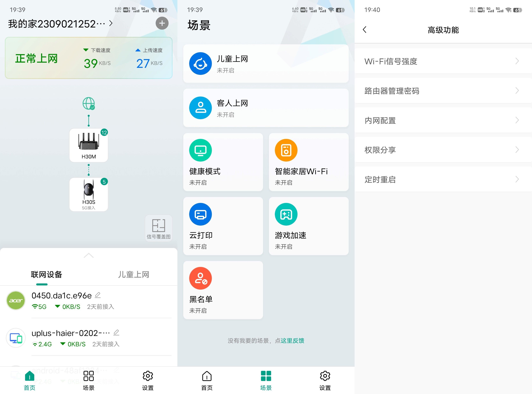Tap the 云打印 label

[x=201, y=235]
